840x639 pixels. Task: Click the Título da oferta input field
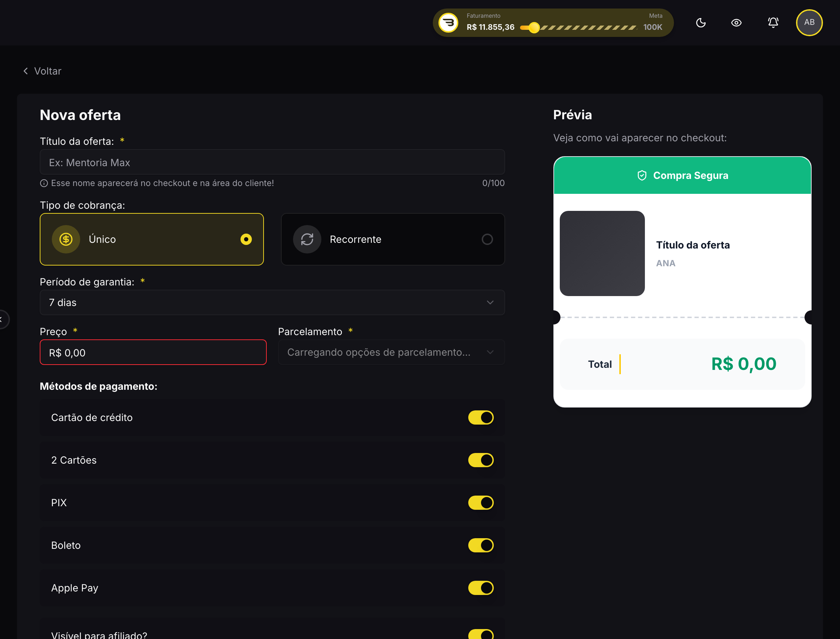(x=272, y=162)
